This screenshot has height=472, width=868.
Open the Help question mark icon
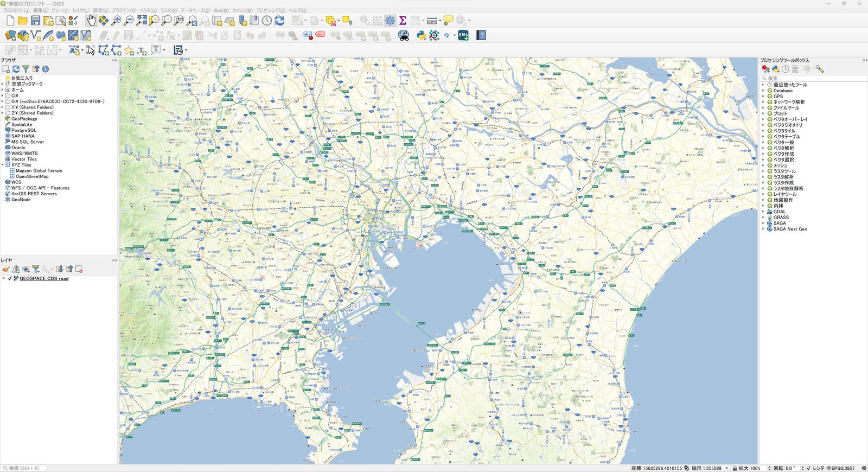click(481, 35)
